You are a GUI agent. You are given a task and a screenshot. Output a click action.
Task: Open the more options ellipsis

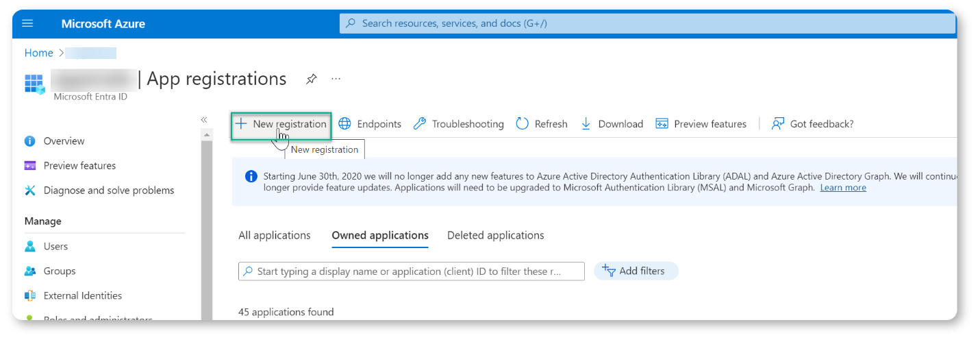(x=336, y=79)
